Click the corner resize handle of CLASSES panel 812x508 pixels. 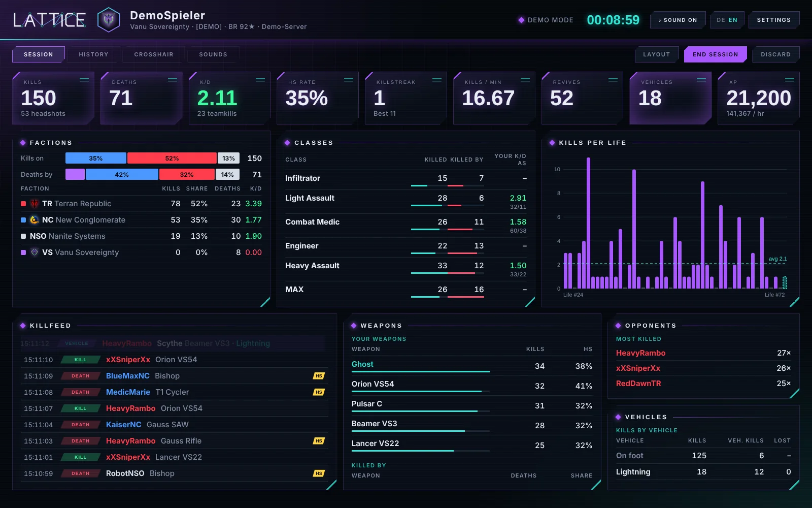point(530,302)
